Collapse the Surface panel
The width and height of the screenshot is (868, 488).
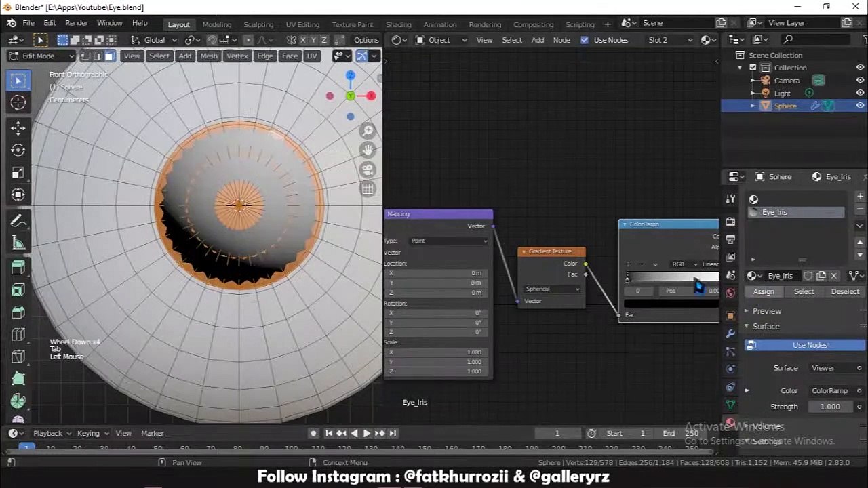(x=766, y=327)
